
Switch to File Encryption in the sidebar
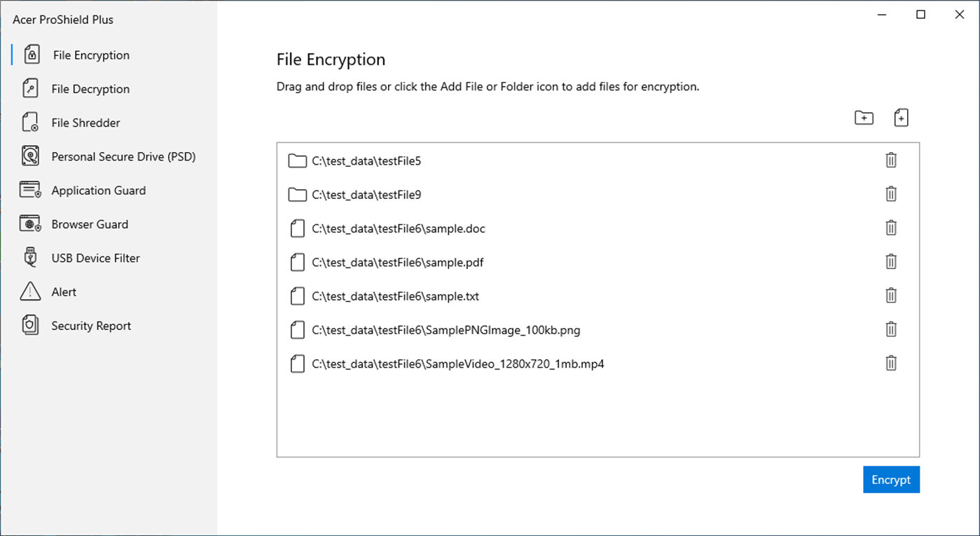91,55
